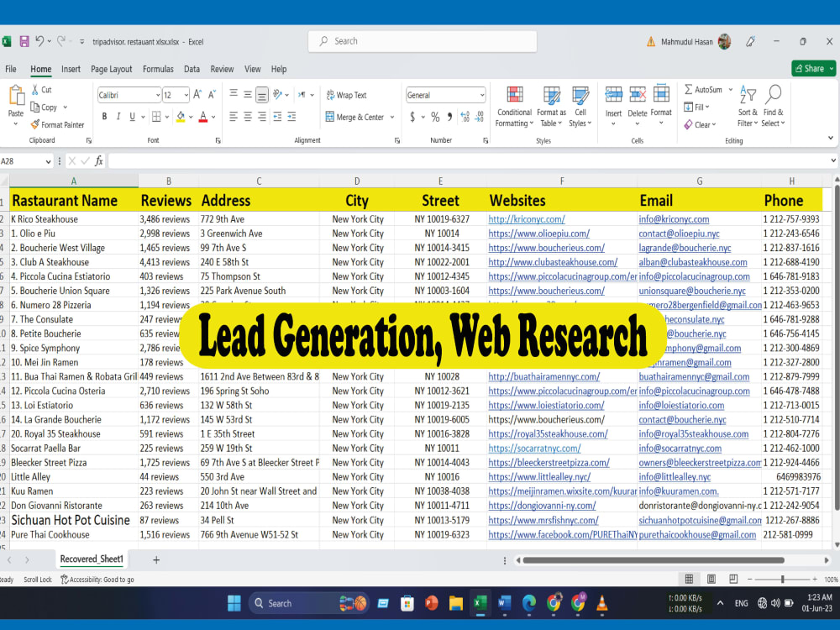Toggle middle vertical alignment

(248, 95)
